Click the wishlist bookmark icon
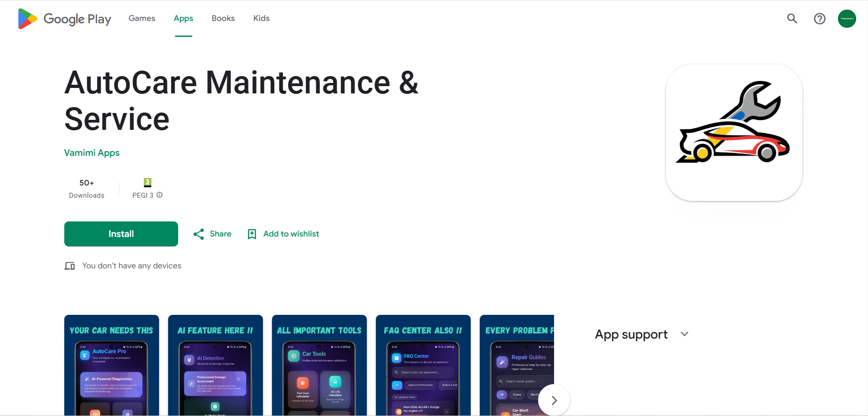Image resolution: width=868 pixels, height=416 pixels. click(252, 234)
